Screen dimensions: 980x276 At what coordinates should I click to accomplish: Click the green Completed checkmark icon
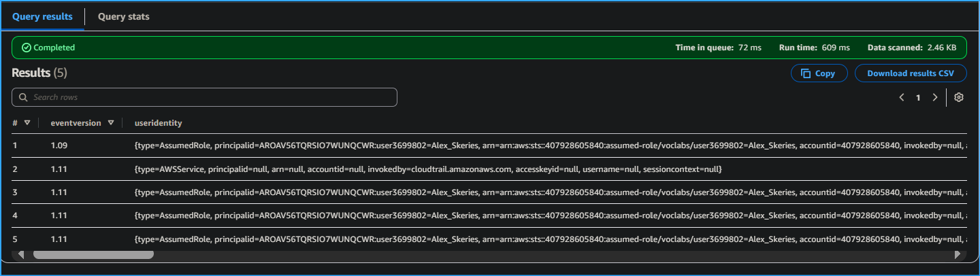click(26, 48)
